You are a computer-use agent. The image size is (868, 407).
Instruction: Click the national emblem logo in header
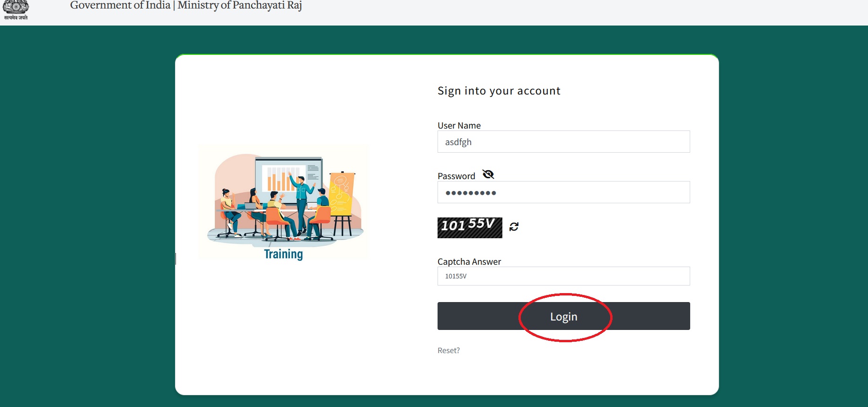coord(16,9)
